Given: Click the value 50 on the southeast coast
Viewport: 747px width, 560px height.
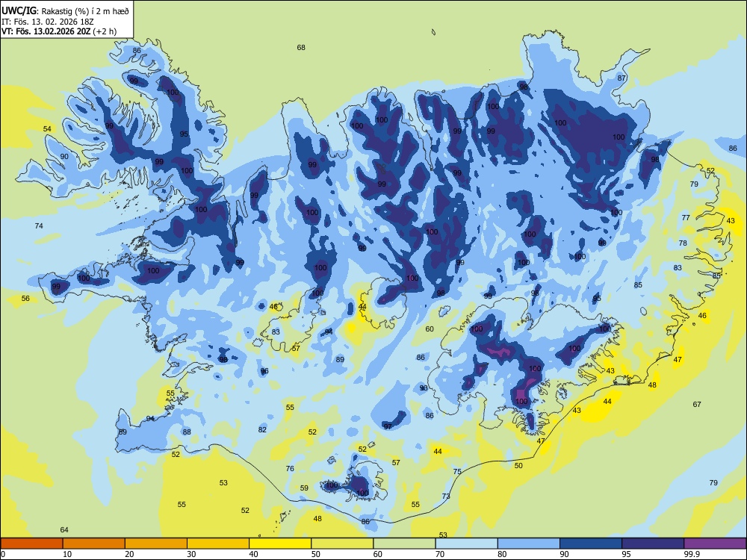Looking at the screenshot, I should coord(519,466).
